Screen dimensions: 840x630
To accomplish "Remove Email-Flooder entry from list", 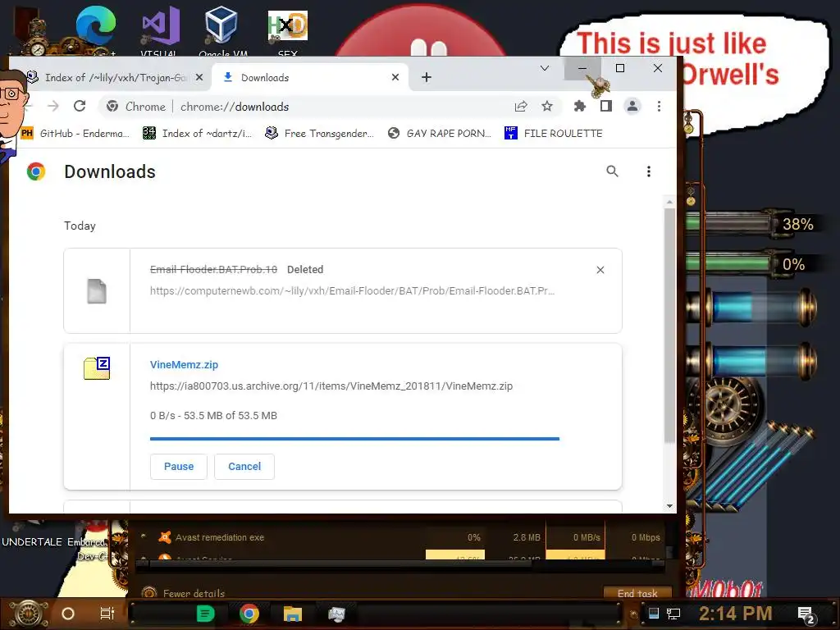I will click(x=600, y=270).
